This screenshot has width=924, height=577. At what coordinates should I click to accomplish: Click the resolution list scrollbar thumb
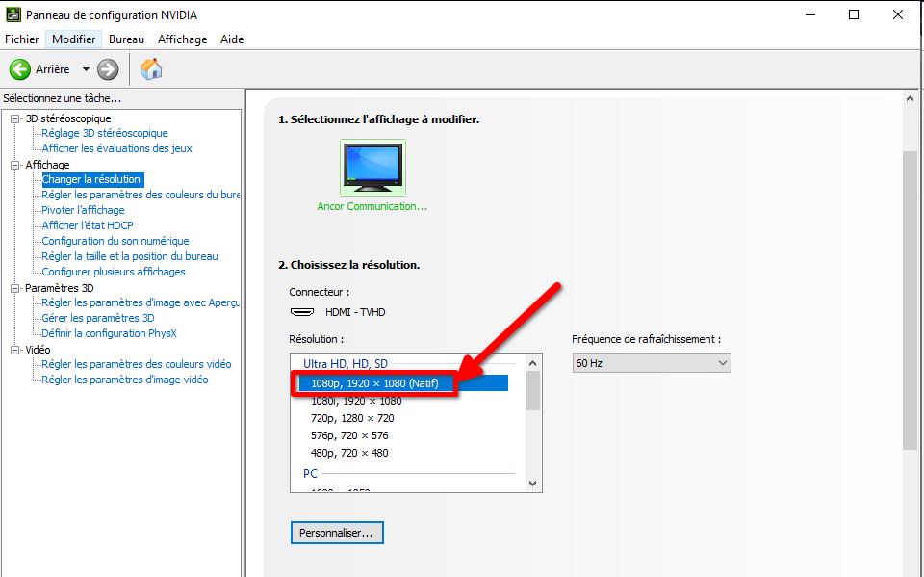[x=532, y=390]
